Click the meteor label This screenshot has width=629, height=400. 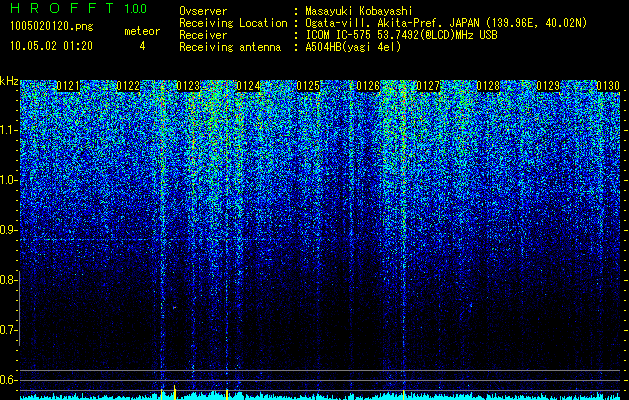[x=142, y=31]
